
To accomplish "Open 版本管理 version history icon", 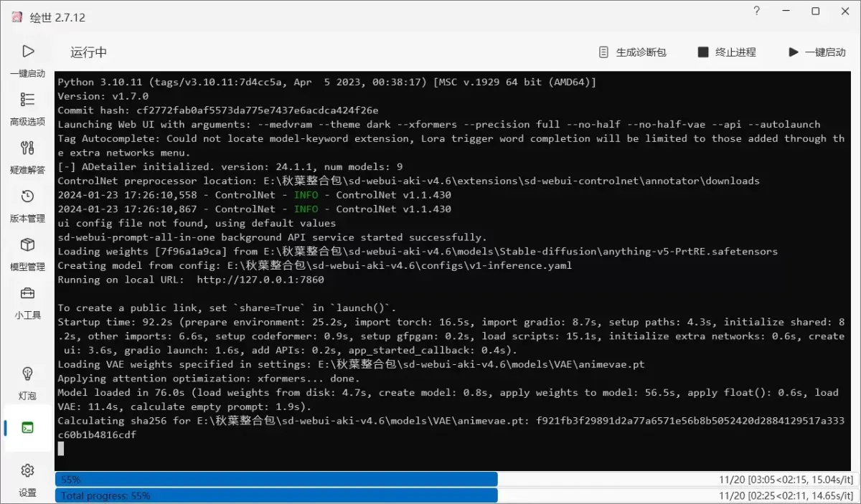I will pos(27,196).
